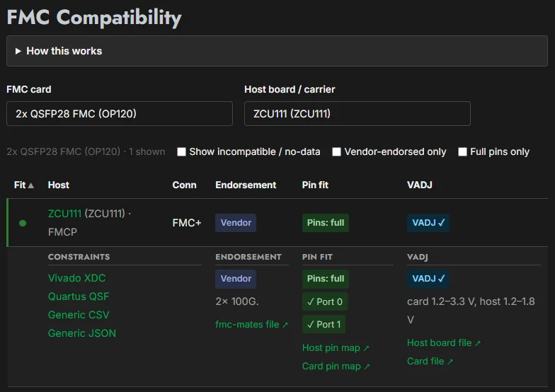Viewport: 555px width, 392px height.
Task: Click the FMC+ connector cell
Action: [187, 222]
